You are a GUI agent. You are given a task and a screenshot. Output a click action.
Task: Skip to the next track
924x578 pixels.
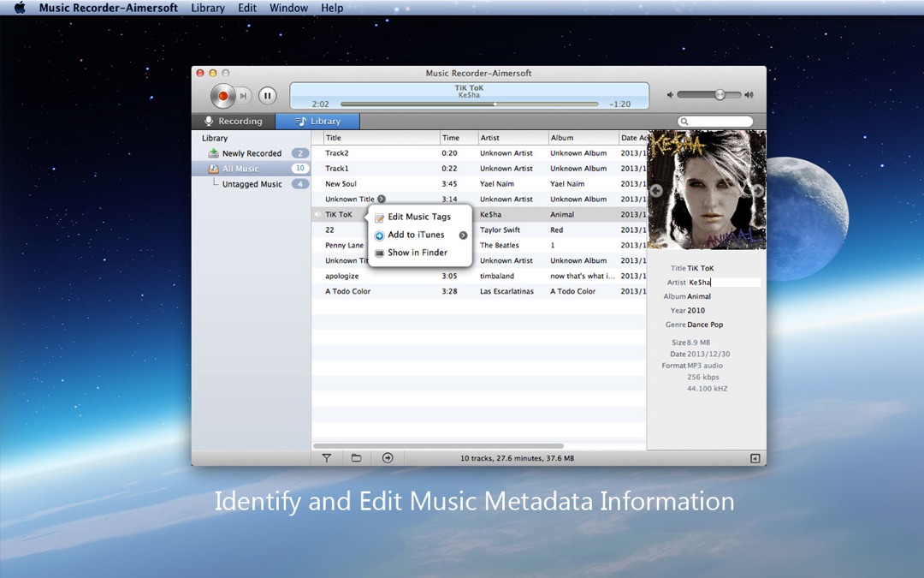tap(244, 96)
